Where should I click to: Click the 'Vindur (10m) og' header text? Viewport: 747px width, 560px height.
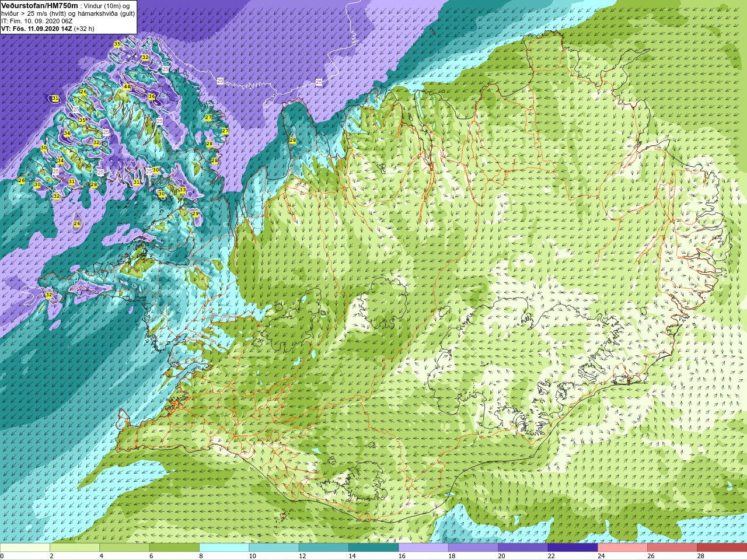coord(107,6)
